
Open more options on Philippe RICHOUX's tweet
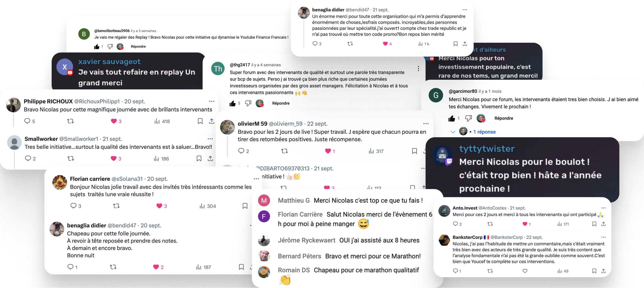pyautogui.click(x=212, y=101)
